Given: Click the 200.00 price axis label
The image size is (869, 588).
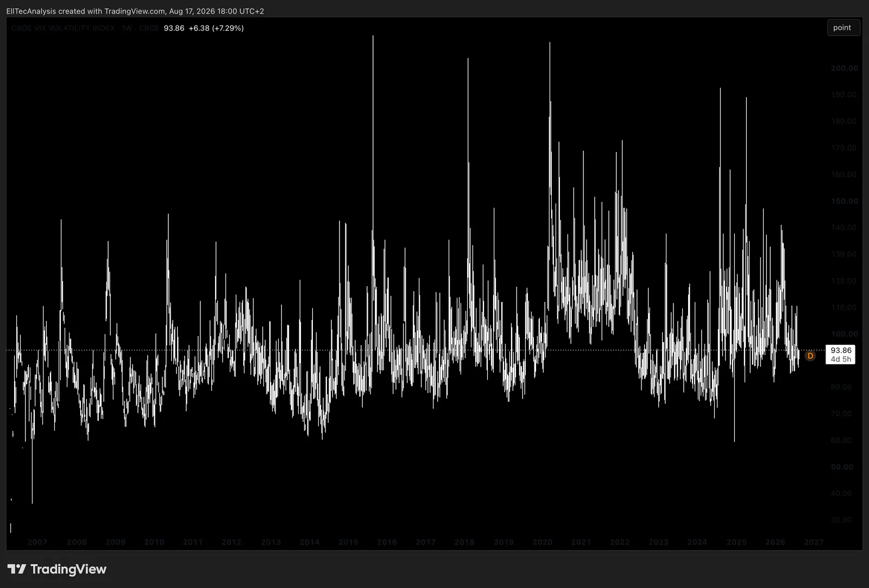Looking at the screenshot, I should (x=845, y=68).
